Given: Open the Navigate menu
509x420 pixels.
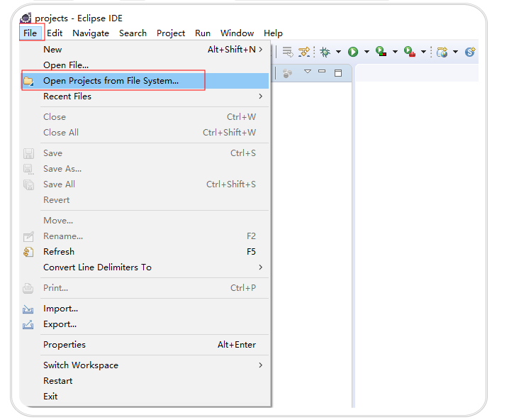Looking at the screenshot, I should tap(91, 33).
